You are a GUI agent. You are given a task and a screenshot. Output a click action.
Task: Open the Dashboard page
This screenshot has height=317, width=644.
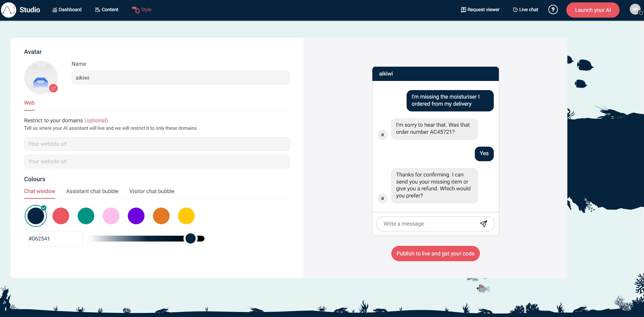[x=67, y=10]
